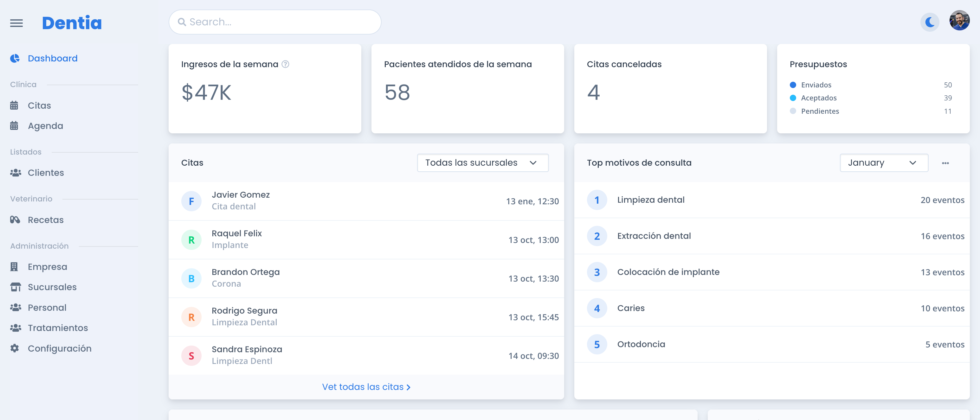The height and width of the screenshot is (420, 980).
Task: Click avatar S of Sandra Espinoza
Action: point(191,356)
